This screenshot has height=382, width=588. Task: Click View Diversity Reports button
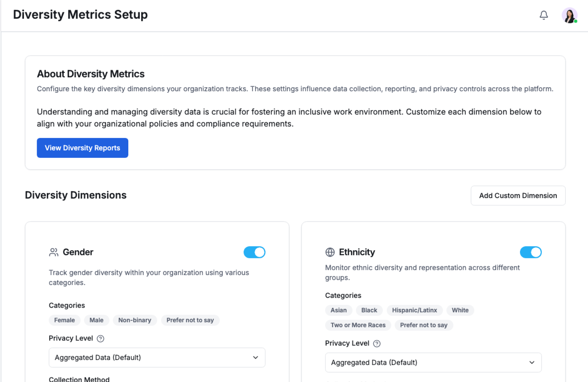tap(82, 148)
